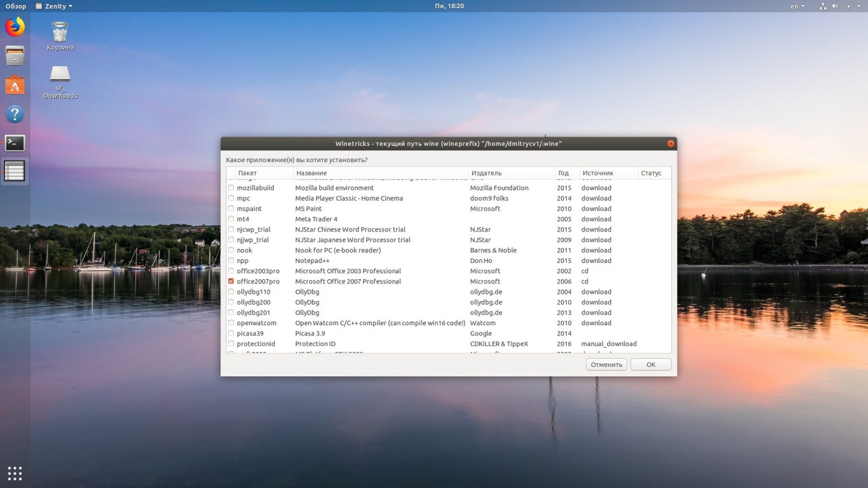Open Ubuntu Software from the dock
The width and height of the screenshot is (868, 488).
click(x=15, y=85)
